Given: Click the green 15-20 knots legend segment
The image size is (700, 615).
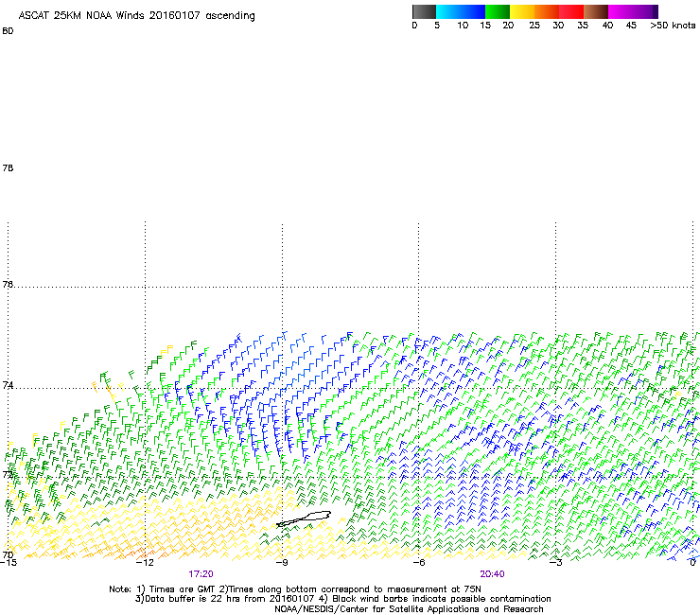Looking at the screenshot, I should (498, 11).
